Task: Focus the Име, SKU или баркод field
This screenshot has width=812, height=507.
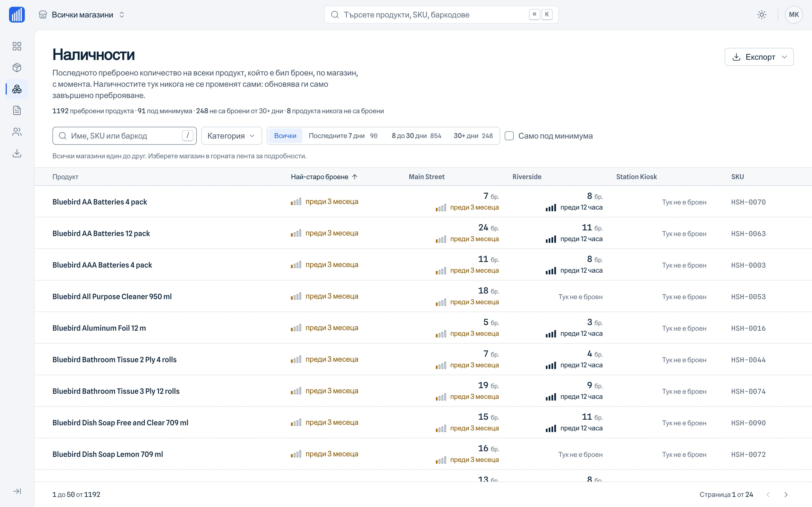Action: click(125, 136)
